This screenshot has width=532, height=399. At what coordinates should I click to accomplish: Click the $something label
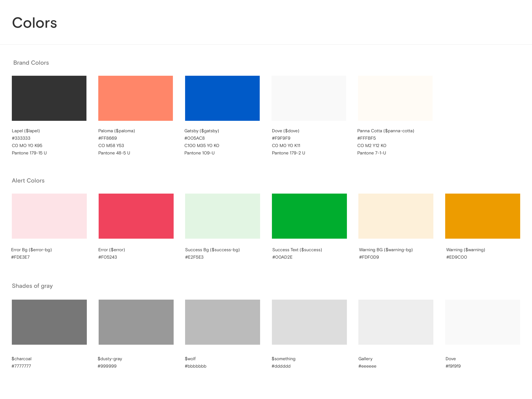pos(284,359)
